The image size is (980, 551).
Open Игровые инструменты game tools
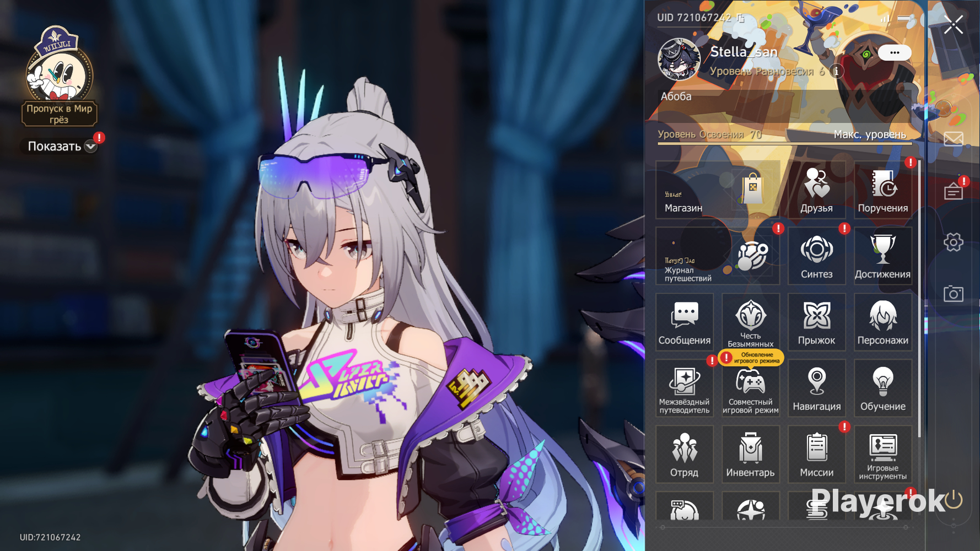882,455
